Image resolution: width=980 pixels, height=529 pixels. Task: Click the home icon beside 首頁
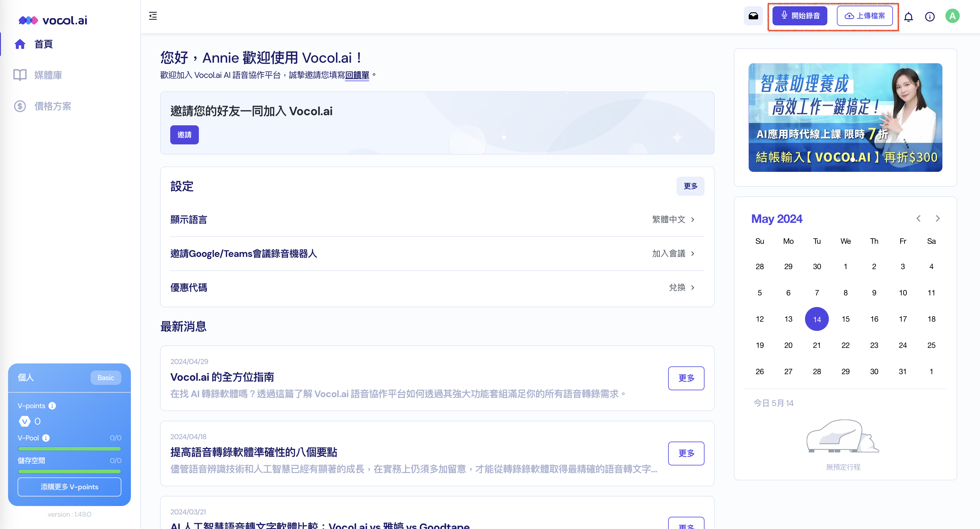20,44
